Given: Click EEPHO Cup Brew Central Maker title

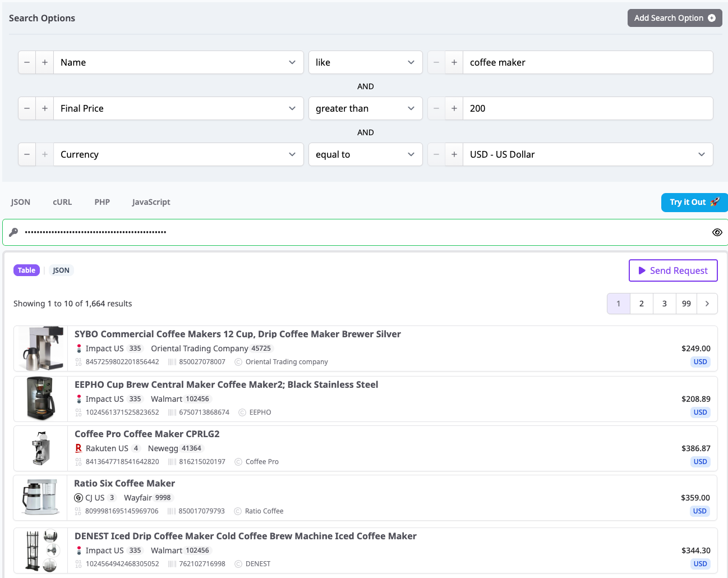Looking at the screenshot, I should point(227,385).
